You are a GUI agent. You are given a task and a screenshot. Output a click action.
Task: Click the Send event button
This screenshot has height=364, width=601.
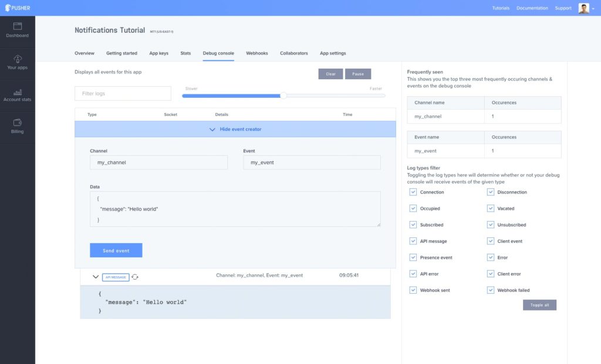tap(116, 250)
